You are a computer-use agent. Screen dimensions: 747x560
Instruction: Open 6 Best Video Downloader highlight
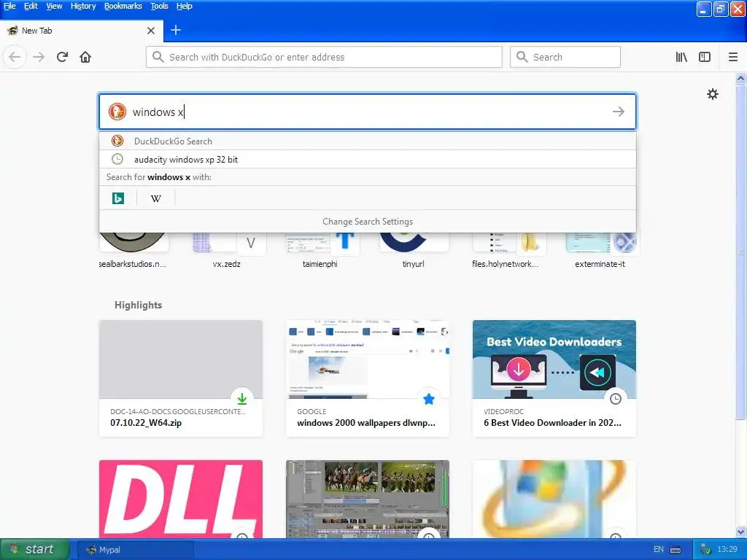coord(554,378)
